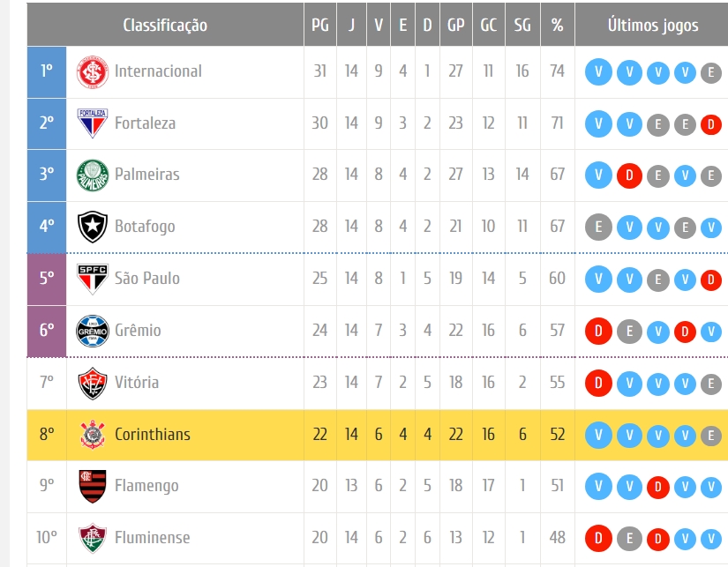Open the Fluminense team name link
This screenshot has width=728, height=567.
[x=153, y=537]
